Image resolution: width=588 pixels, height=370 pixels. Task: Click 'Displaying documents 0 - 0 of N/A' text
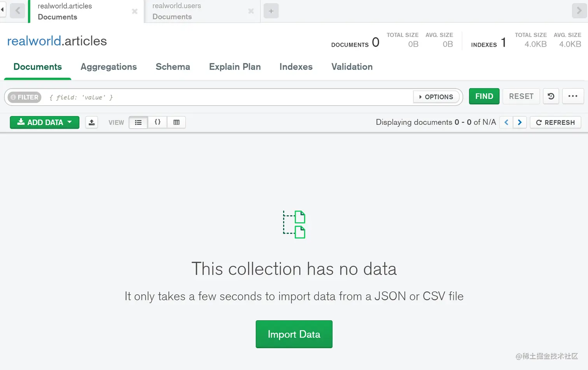click(436, 122)
